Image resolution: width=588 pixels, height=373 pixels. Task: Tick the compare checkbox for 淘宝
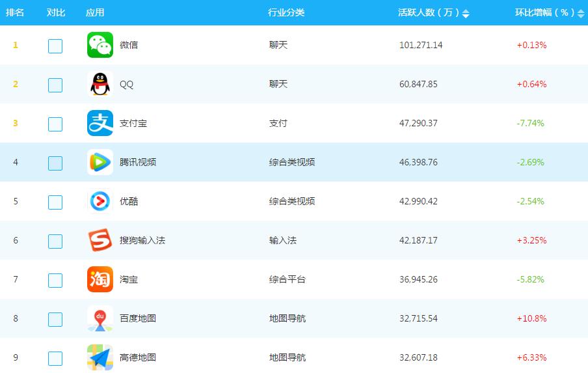[55, 281]
